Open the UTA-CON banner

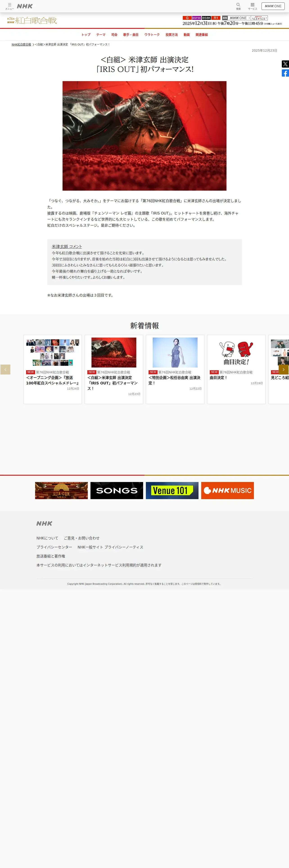pos(61,491)
